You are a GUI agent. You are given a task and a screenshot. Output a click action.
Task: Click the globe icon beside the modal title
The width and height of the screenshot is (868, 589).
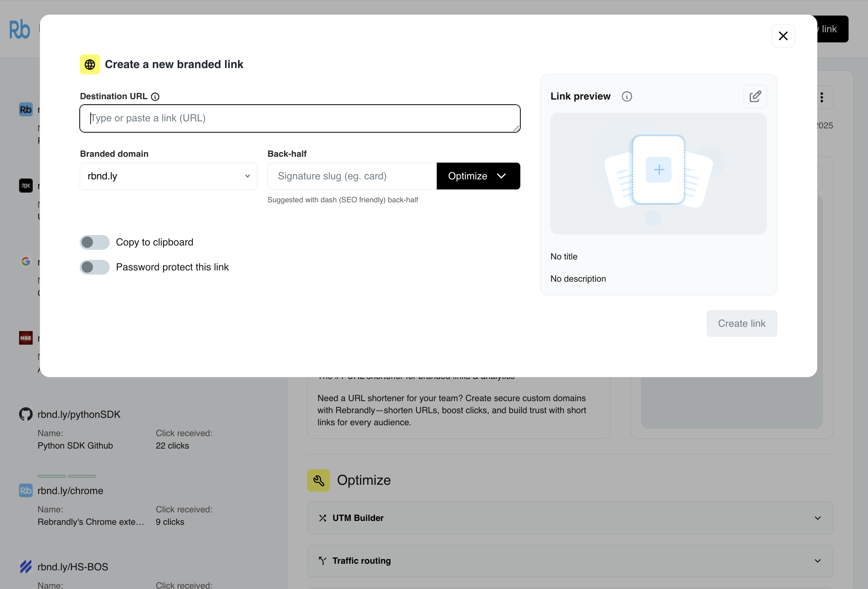pos(89,64)
